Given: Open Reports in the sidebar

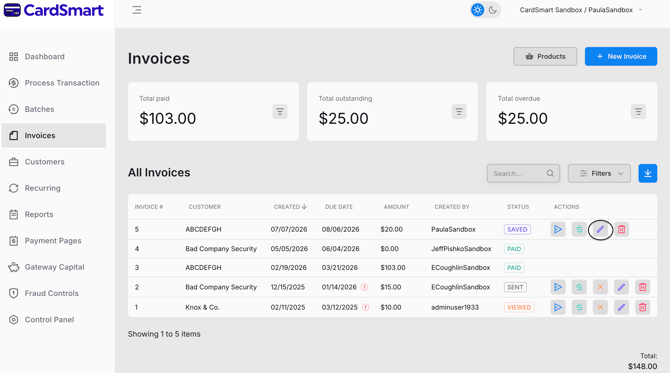Looking at the screenshot, I should coord(54,214).
